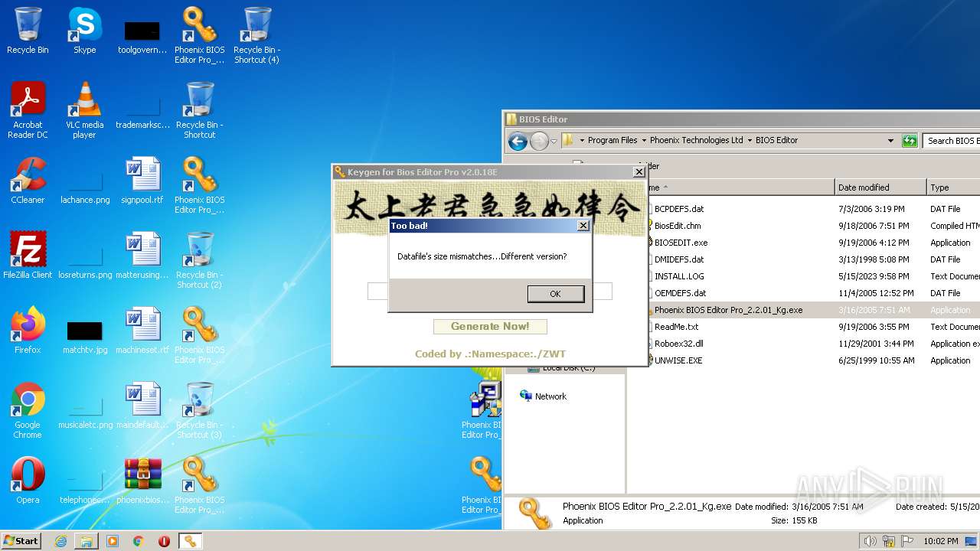Open Windows Explorer taskbar button

point(87,541)
